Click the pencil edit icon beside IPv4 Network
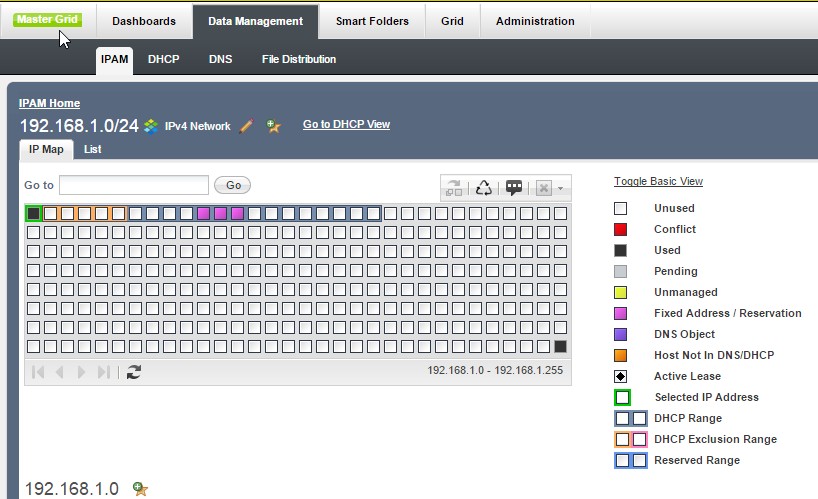 tap(247, 126)
